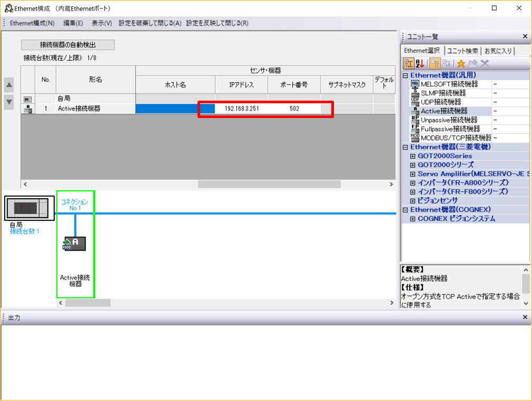Close the ユニット一覧 panel
Viewport: 532px width, 401px height.
[x=525, y=36]
